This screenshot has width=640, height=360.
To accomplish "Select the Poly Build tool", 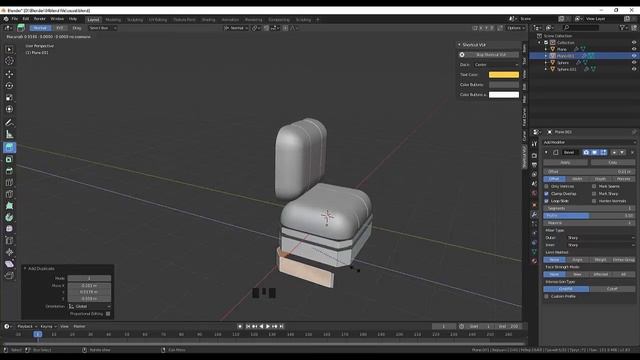I will pyautogui.click(x=9, y=206).
